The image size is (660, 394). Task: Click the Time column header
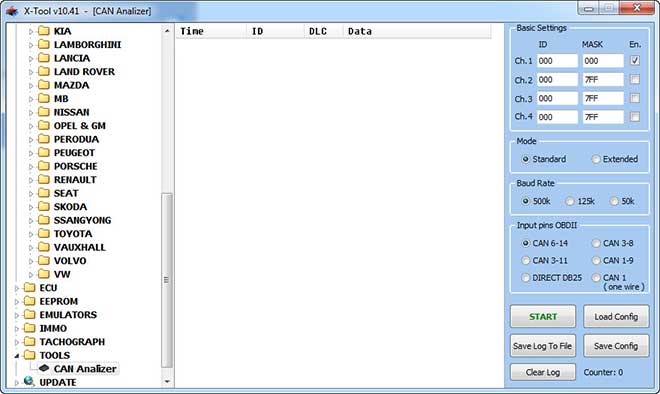[x=211, y=31]
